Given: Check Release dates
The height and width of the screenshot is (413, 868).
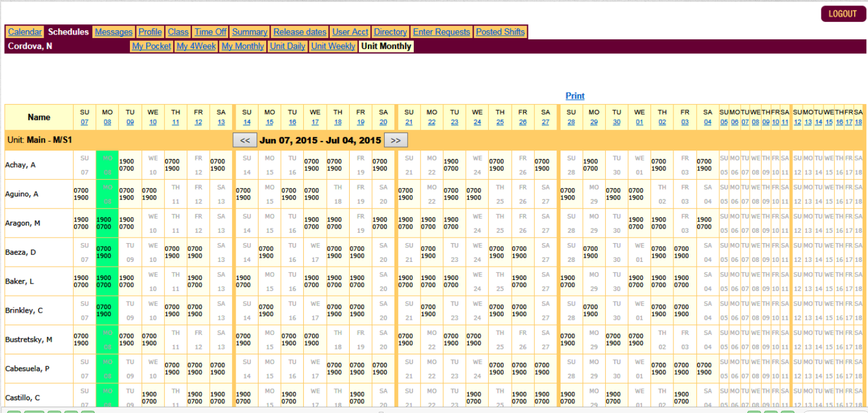Looking at the screenshot, I should tap(300, 32).
